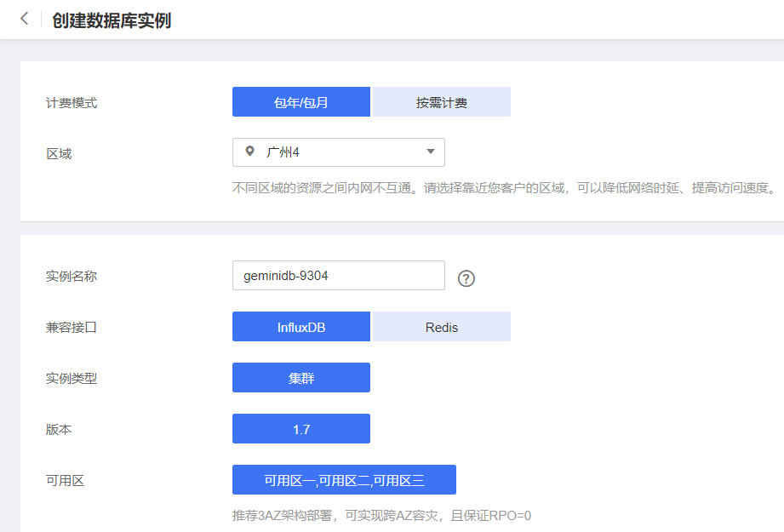784x532 pixels.
Task: Click the location pin icon in region field
Action: coord(250,151)
